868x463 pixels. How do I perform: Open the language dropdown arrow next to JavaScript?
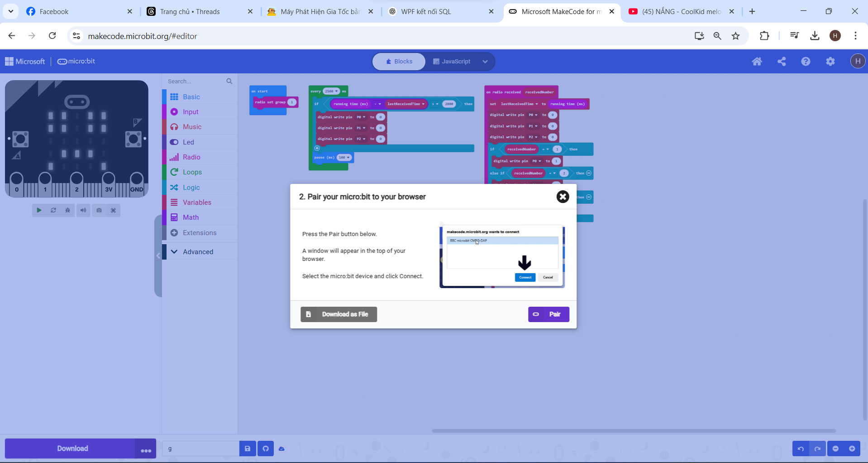[485, 62]
